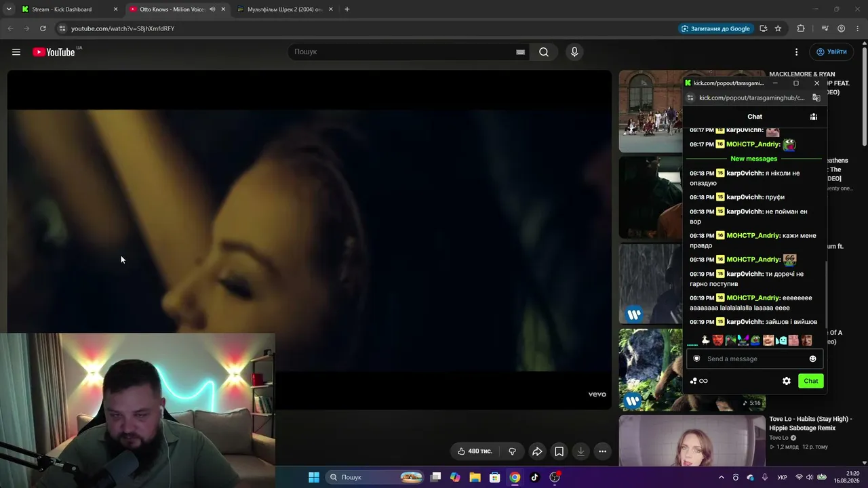The width and height of the screenshot is (868, 488).
Task: Open a new Chrome tab
Action: (x=347, y=9)
